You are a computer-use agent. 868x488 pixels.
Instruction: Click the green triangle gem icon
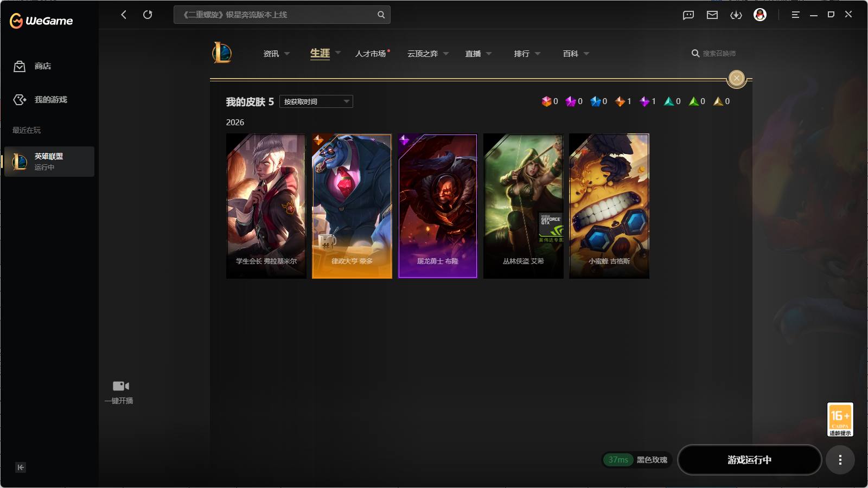point(694,101)
